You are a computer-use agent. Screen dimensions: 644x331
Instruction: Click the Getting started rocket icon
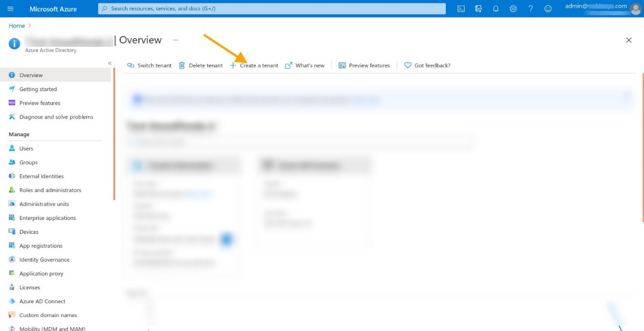(x=12, y=89)
